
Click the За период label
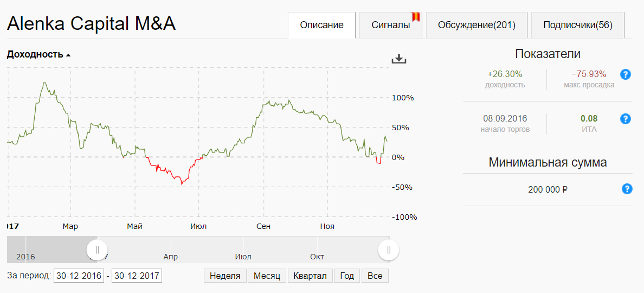(29, 275)
